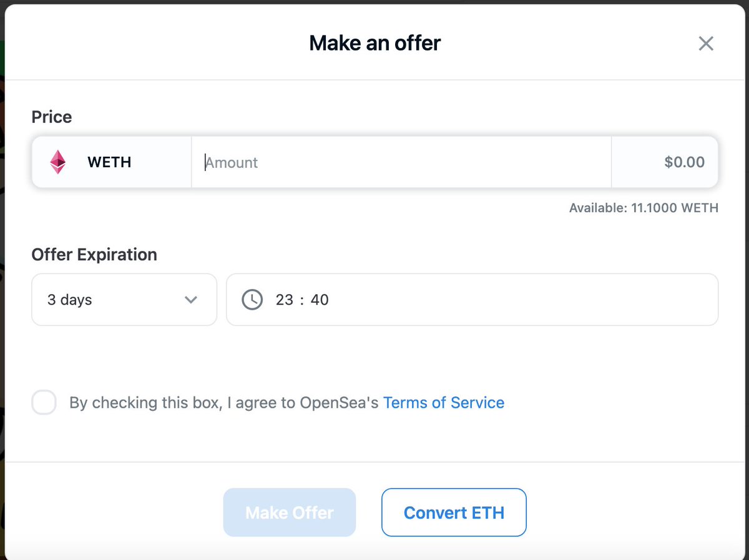Open the Terms of Service link
The height and width of the screenshot is (560, 749).
pyautogui.click(x=444, y=403)
